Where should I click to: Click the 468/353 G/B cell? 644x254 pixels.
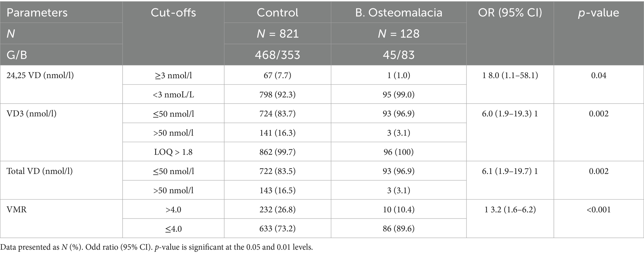coord(277,55)
